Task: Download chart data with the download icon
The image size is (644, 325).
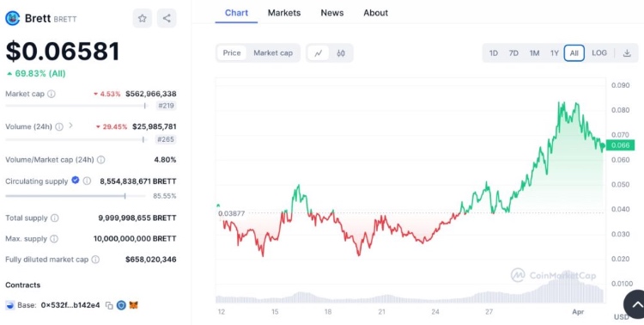Action: [627, 53]
